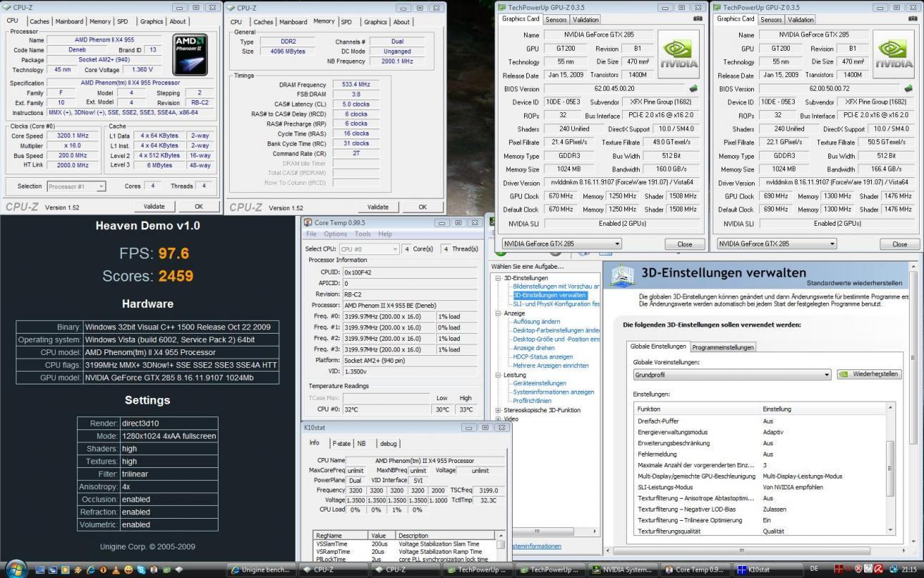Select Auflösung ändern in NVIDIA task tree
The height and width of the screenshot is (578, 924).
(536, 322)
